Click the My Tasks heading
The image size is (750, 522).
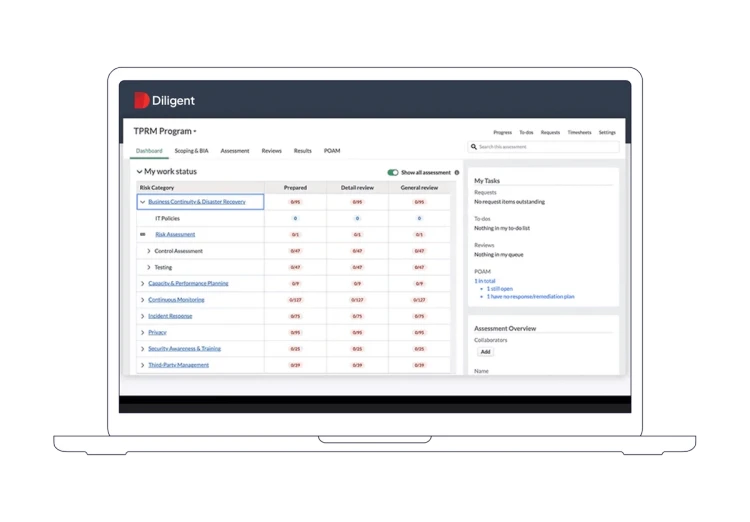coord(487,181)
